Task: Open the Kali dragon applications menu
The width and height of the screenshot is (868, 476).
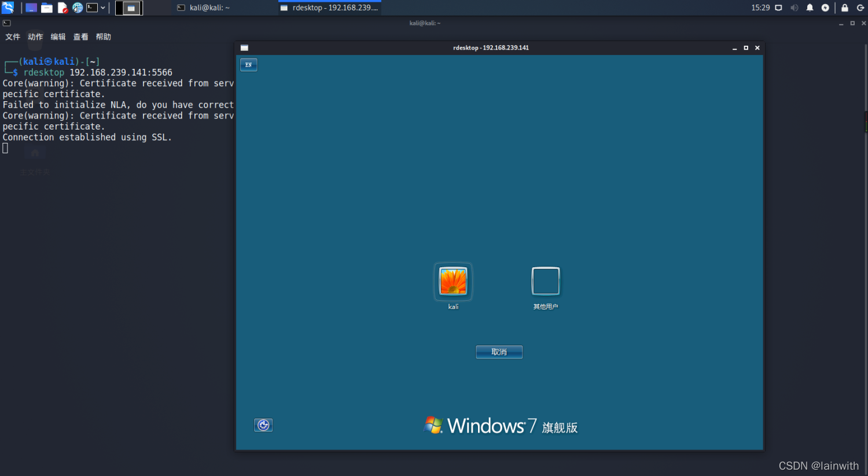Action: (8, 8)
